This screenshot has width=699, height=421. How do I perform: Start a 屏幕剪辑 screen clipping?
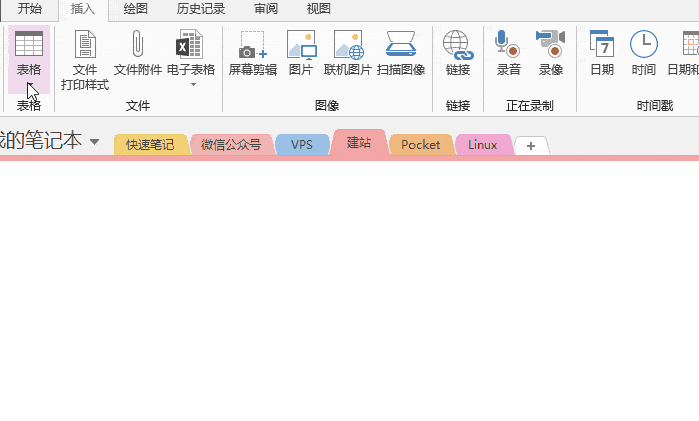253,53
